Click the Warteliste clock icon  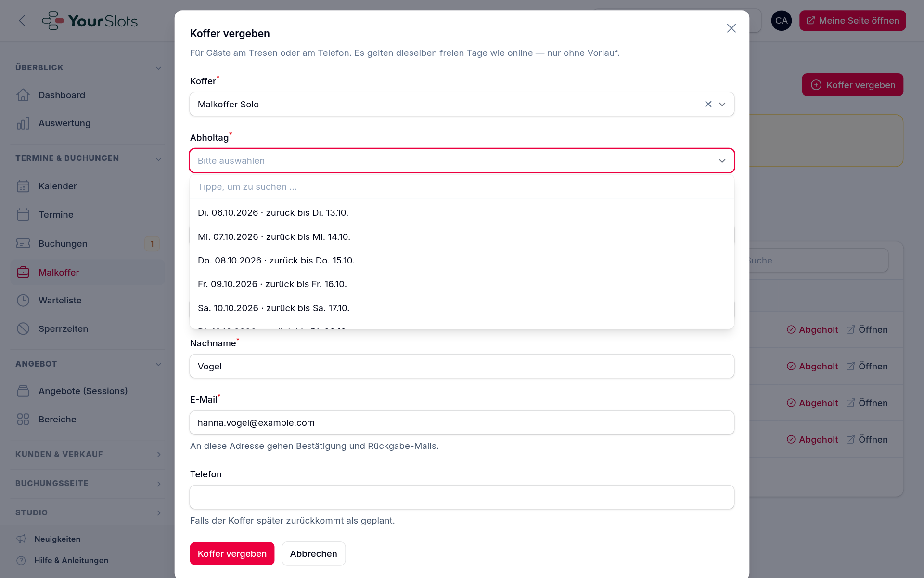coord(23,301)
